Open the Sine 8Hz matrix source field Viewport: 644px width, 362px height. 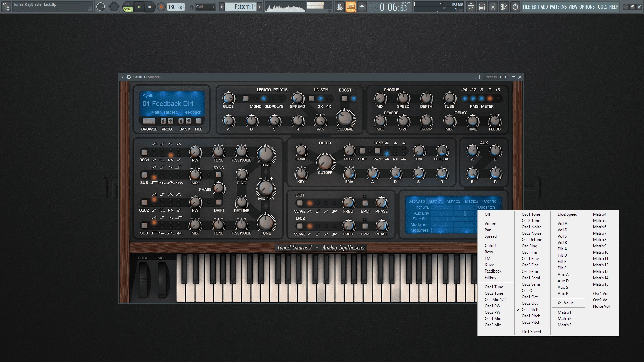tap(421, 219)
